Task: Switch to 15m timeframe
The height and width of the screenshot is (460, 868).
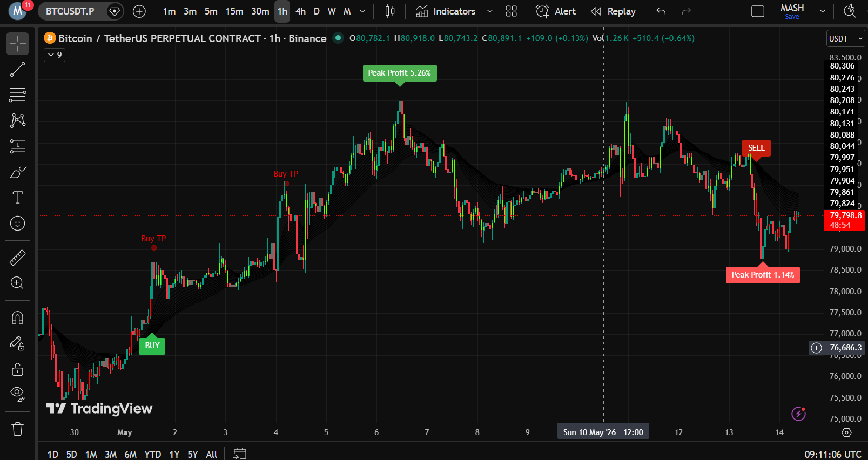Action: 234,11
